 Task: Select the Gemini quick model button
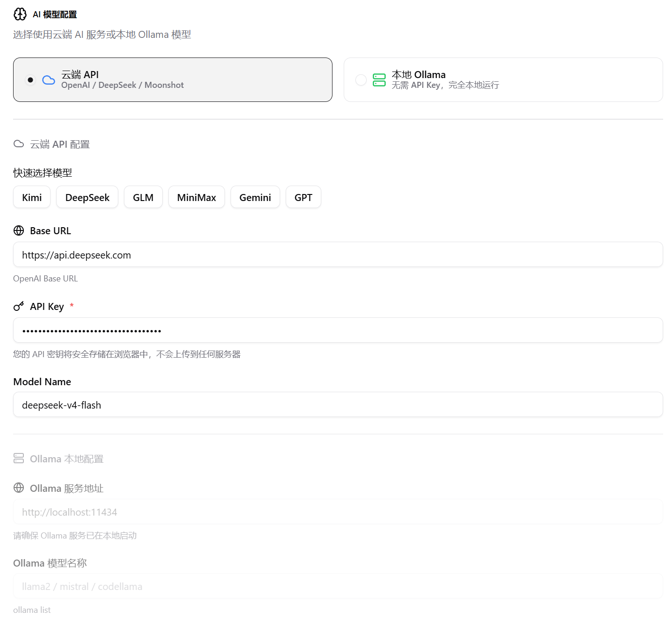coord(255,197)
